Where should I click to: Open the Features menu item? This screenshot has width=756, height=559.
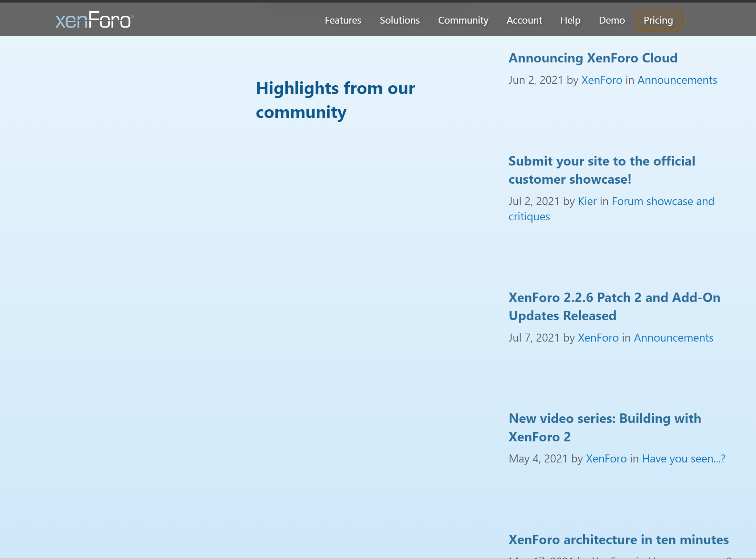coord(342,20)
